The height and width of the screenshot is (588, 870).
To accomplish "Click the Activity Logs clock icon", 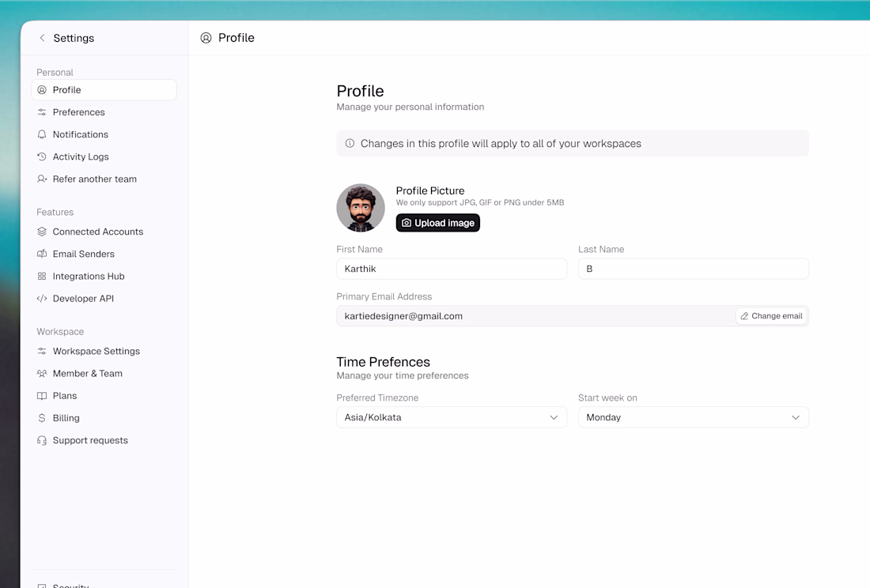I will tap(42, 156).
